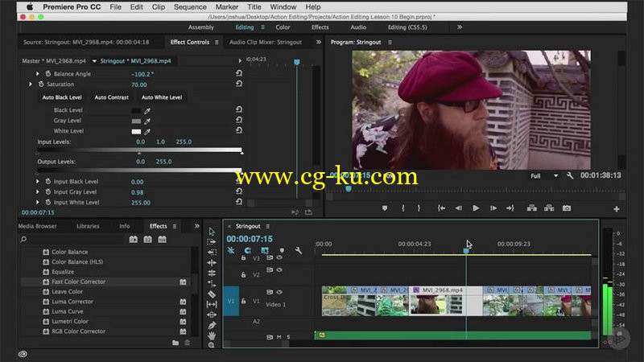The width and height of the screenshot is (644, 362).
Task: Toggle V1 track output eye
Action: point(279,292)
